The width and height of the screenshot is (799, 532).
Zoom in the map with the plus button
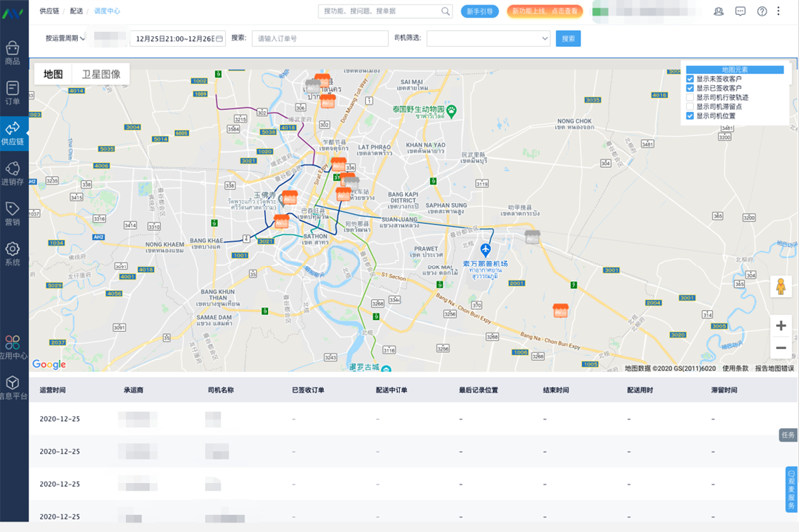point(781,325)
